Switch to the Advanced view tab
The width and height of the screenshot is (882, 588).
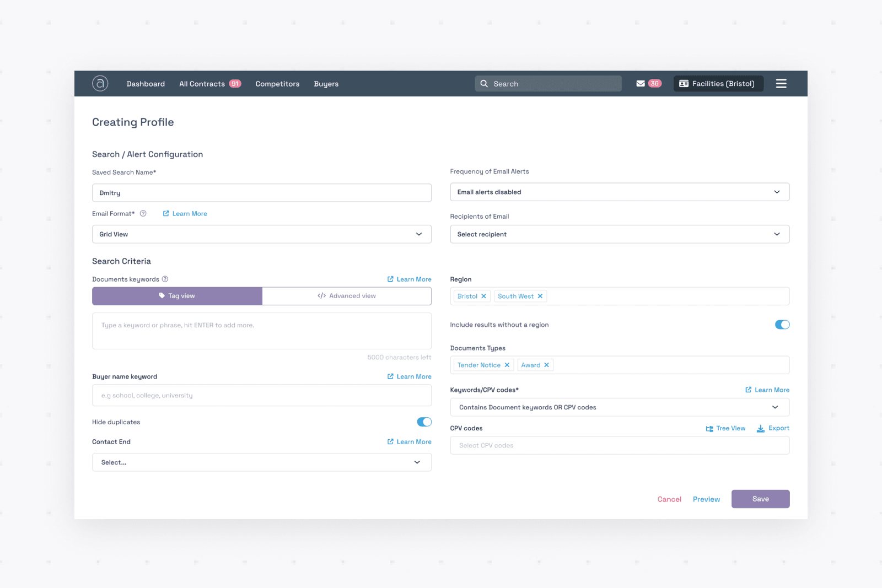347,296
